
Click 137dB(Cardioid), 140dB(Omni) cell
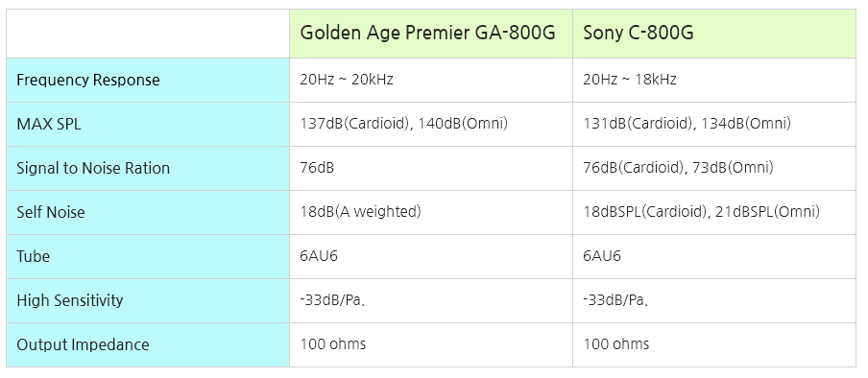(x=431, y=125)
